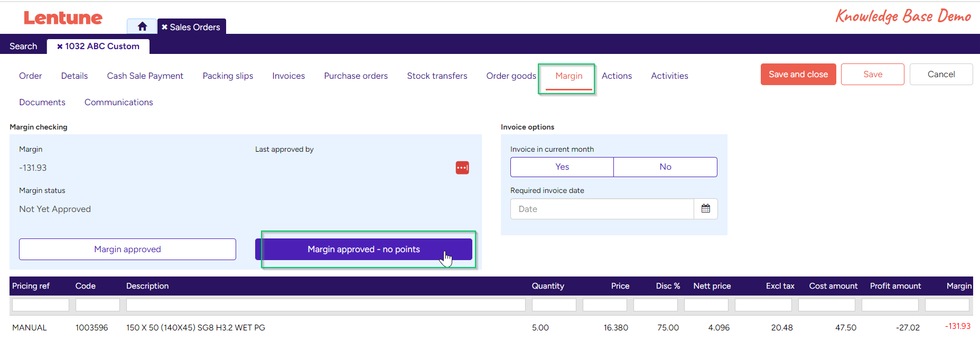Screen dimensions: 980x341
Task: Open the Search tab
Action: 23,47
